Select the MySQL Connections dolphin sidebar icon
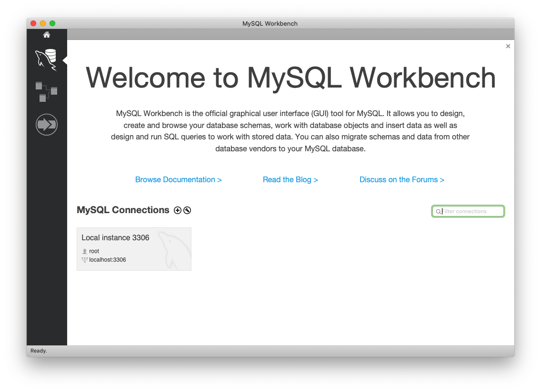The width and height of the screenshot is (541, 392). pyautogui.click(x=46, y=59)
